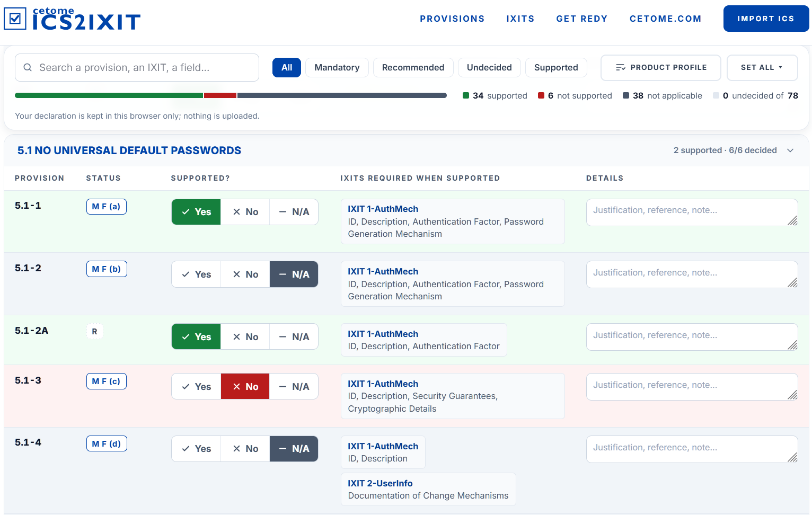Viewport: 812px width, 515px height.
Task: Click the red not supported bar segment
Action: (x=220, y=95)
